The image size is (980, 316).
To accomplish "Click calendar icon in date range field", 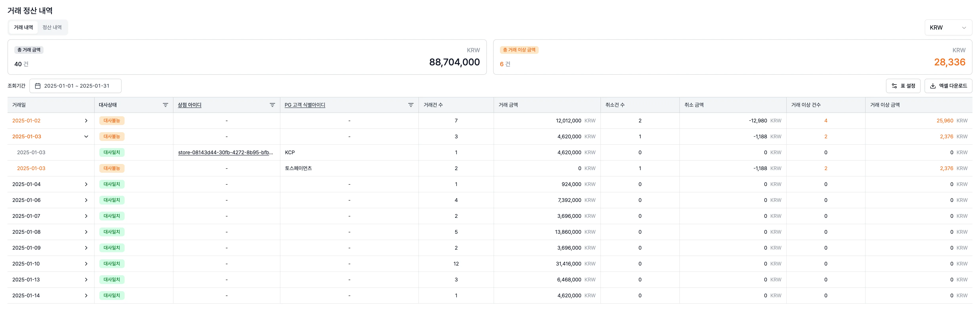I will click(x=38, y=86).
